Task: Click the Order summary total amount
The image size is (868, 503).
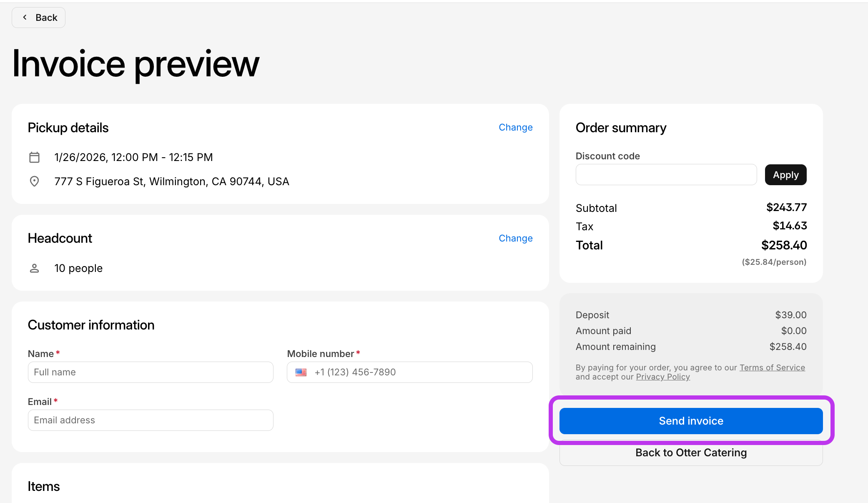Action: click(784, 245)
